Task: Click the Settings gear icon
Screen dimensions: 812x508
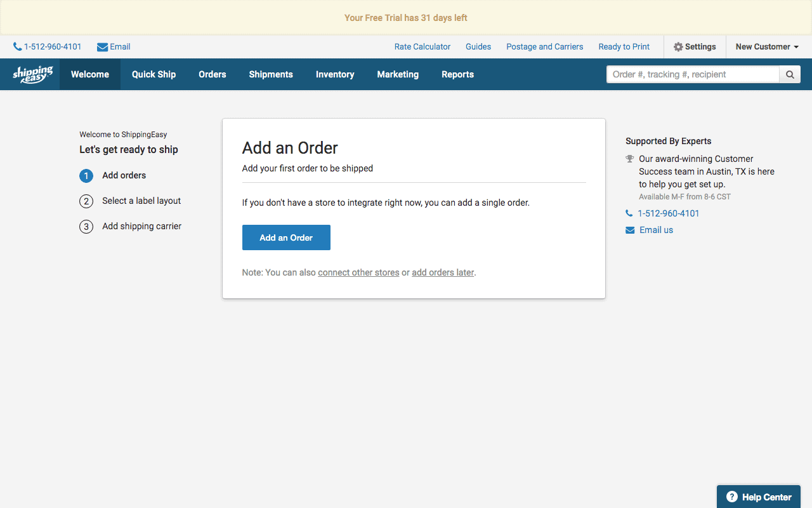Action: pos(678,47)
